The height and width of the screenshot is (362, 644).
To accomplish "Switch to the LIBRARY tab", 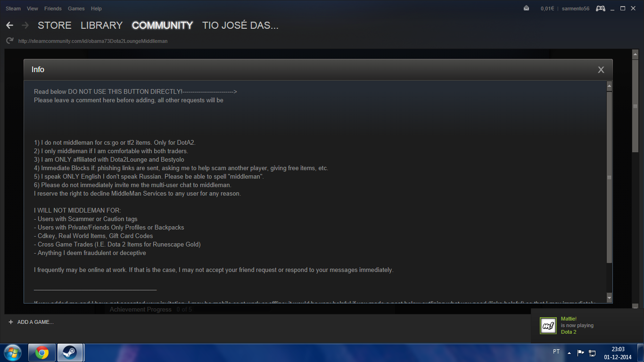I will [x=101, y=25].
